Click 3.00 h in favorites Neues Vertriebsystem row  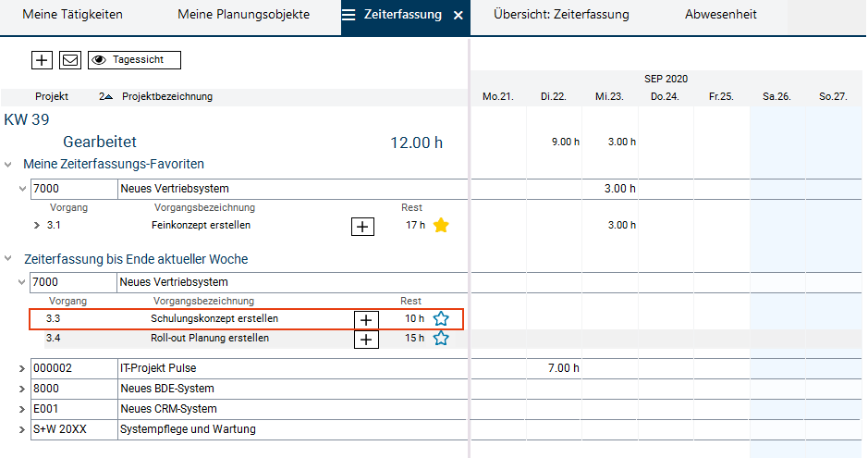[x=620, y=189]
